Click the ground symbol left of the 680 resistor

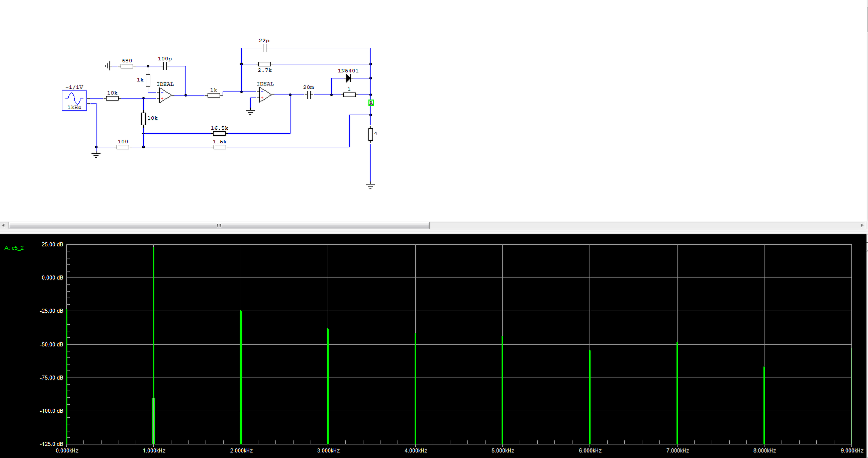[x=107, y=66]
